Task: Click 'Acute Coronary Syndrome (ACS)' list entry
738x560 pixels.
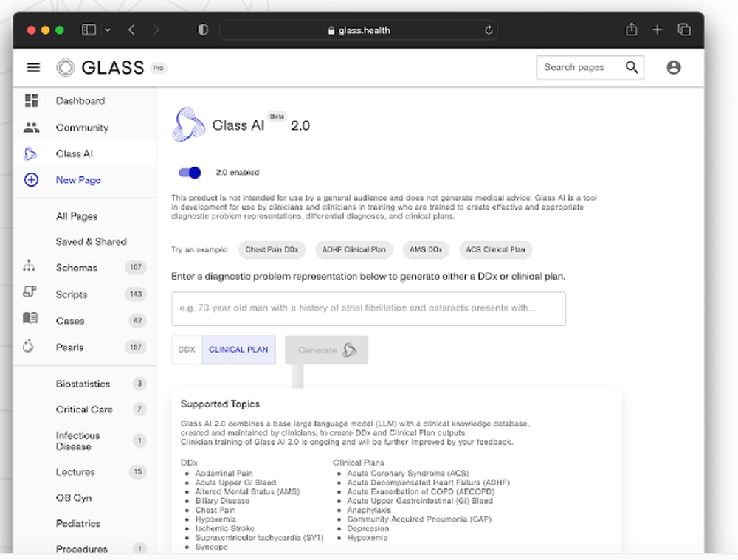Action: click(408, 473)
